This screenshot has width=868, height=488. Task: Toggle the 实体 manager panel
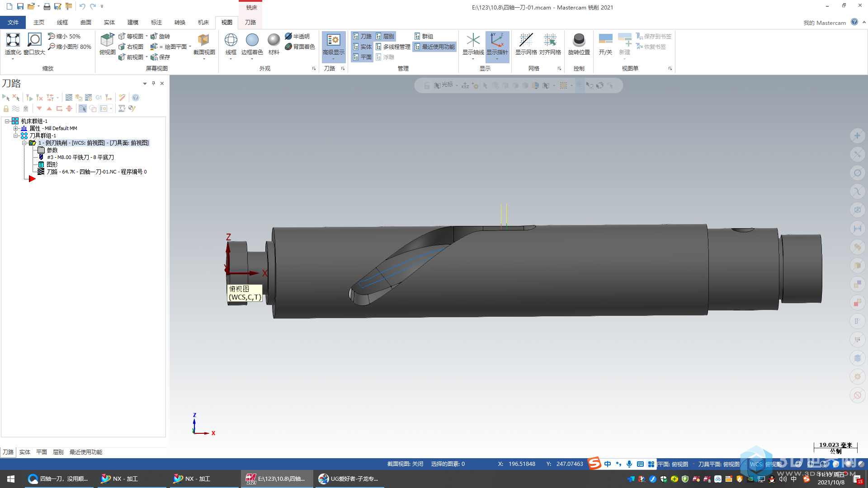pos(362,47)
